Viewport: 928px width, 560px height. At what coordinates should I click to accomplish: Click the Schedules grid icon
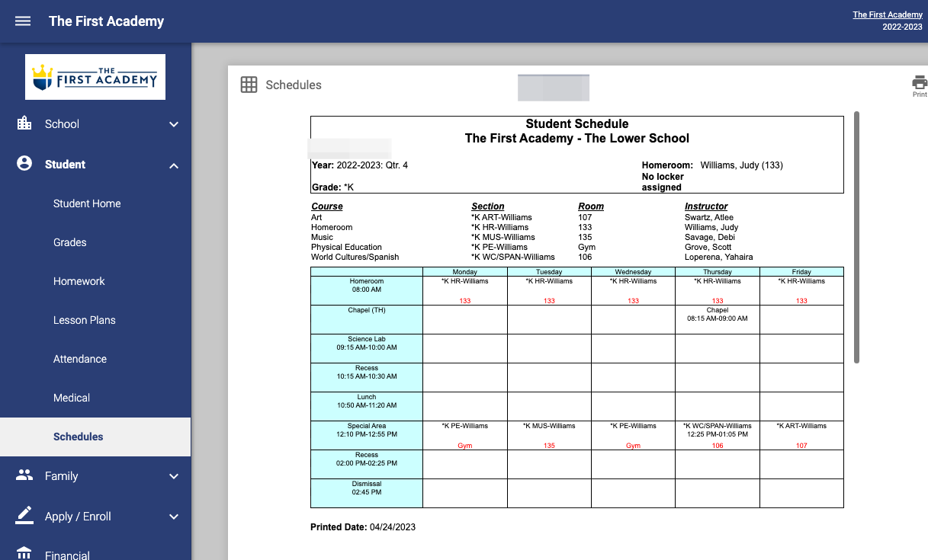(x=249, y=85)
